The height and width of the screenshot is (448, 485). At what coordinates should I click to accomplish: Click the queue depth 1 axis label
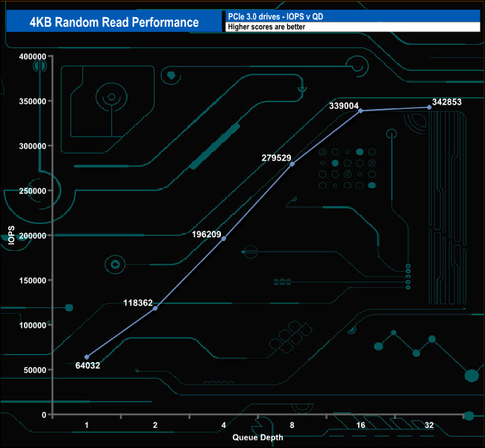click(87, 425)
